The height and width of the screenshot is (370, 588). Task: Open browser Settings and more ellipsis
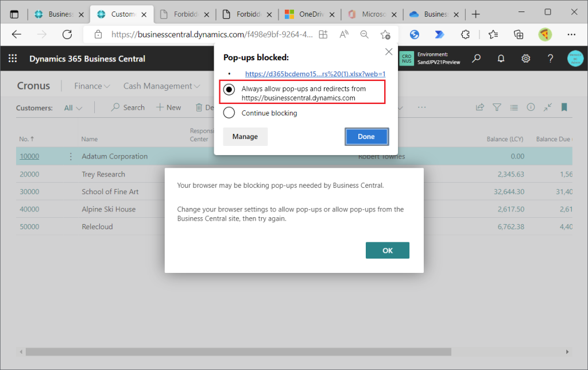[x=571, y=34]
